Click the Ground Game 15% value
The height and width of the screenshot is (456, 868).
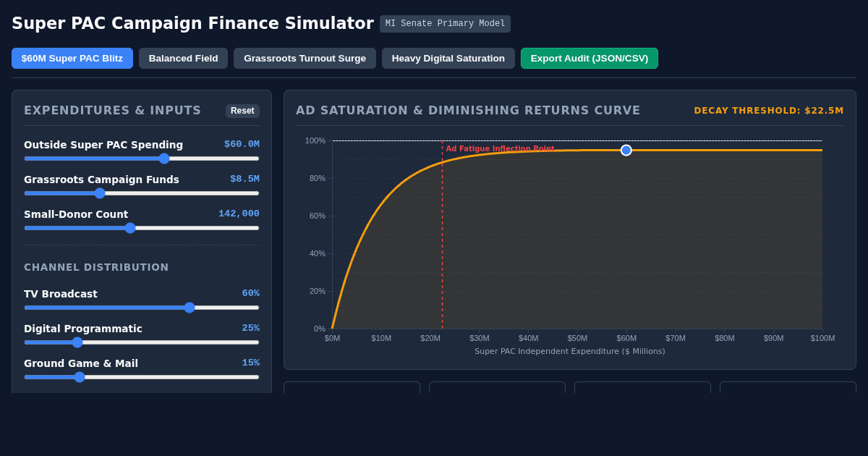coord(250,363)
